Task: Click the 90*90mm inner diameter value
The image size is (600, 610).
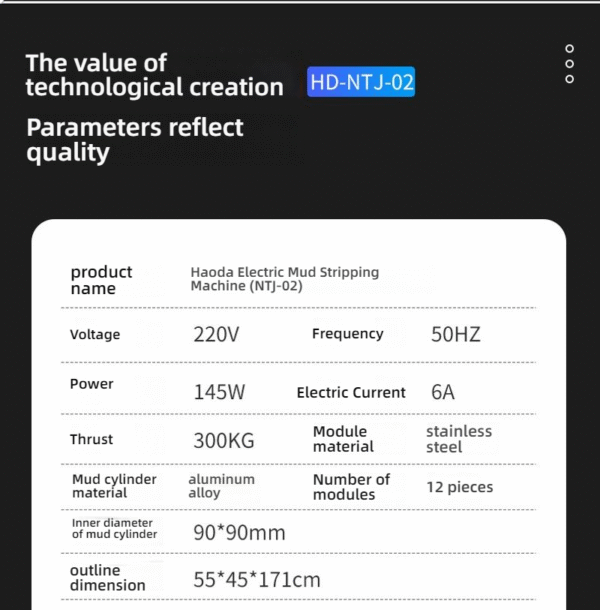Action: click(x=239, y=533)
